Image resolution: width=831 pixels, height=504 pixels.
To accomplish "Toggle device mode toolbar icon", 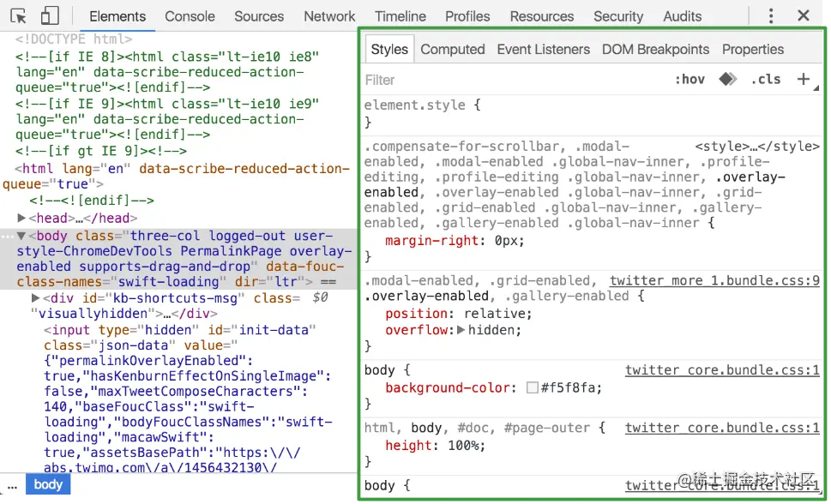I will coord(50,16).
